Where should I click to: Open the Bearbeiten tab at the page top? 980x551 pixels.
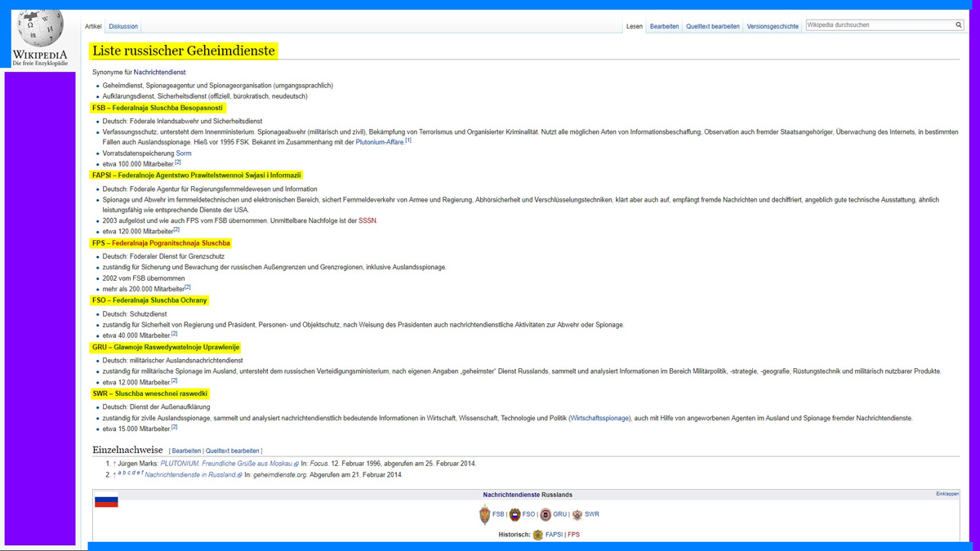tap(664, 26)
